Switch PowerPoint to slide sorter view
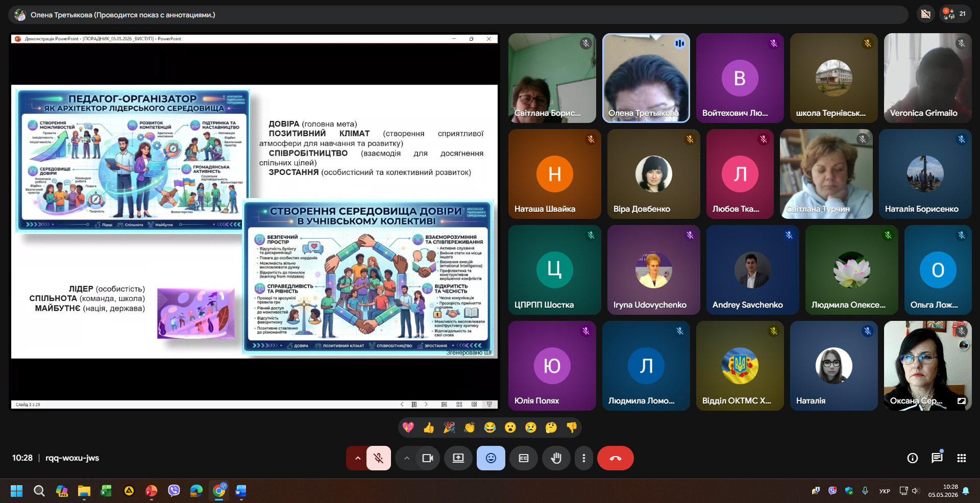The height and width of the screenshot is (503, 980). (459, 405)
